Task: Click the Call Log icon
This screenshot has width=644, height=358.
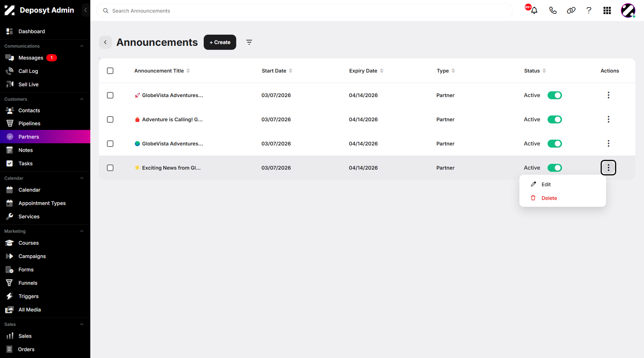Action: (x=10, y=71)
